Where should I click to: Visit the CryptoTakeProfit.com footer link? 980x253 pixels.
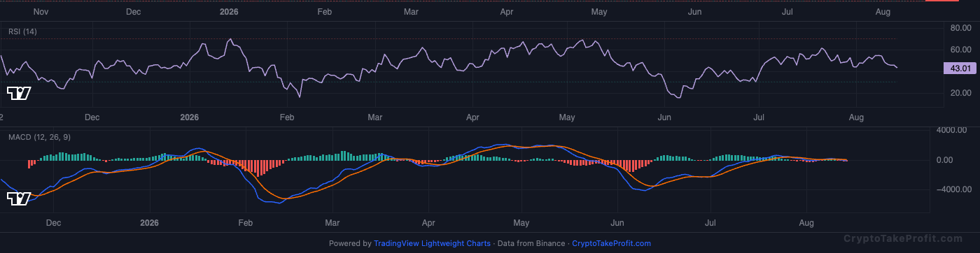[x=611, y=244]
